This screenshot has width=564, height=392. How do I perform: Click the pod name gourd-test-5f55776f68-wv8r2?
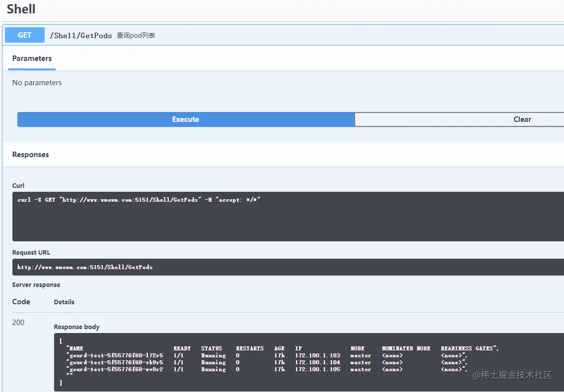click(116, 369)
